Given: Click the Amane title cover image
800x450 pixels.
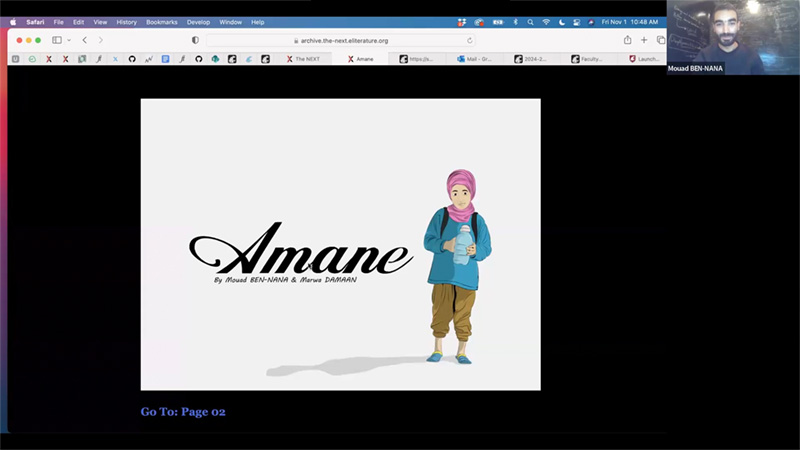Looking at the screenshot, I should coord(340,244).
